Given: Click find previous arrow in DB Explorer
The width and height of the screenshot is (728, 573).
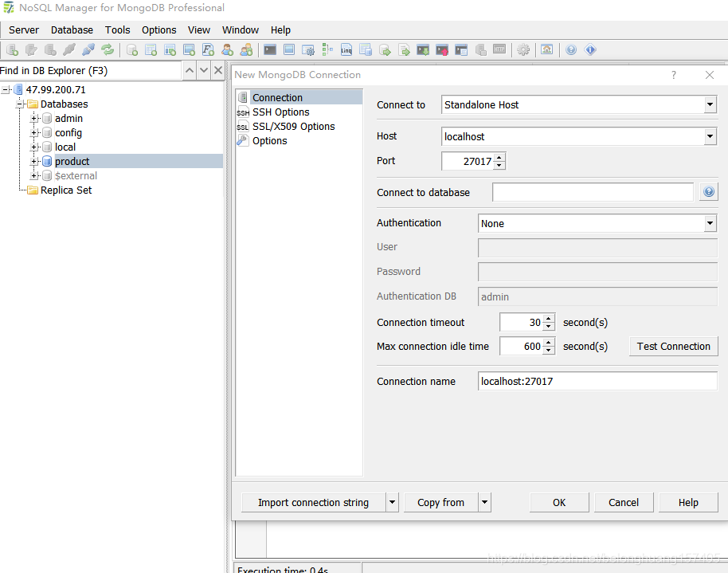Looking at the screenshot, I should (190, 71).
